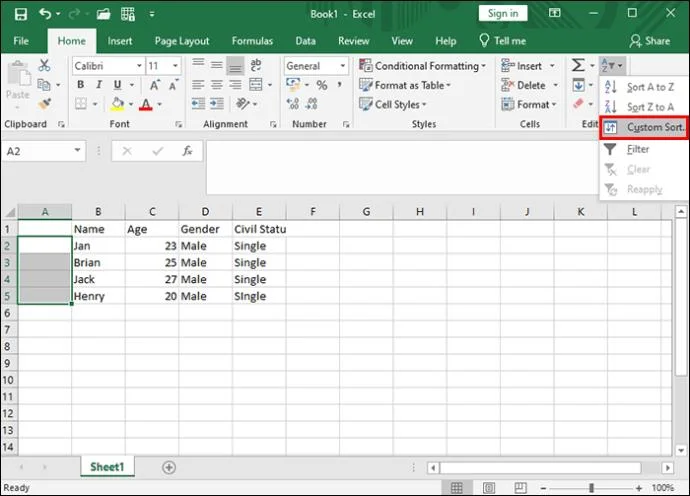Click the Sign in button
690x496 pixels.
[x=503, y=14]
